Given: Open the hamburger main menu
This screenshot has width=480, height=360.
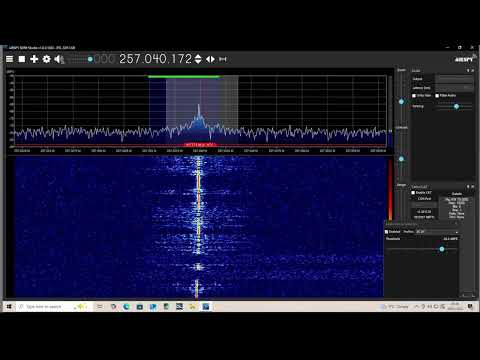Looking at the screenshot, I should 9,59.
